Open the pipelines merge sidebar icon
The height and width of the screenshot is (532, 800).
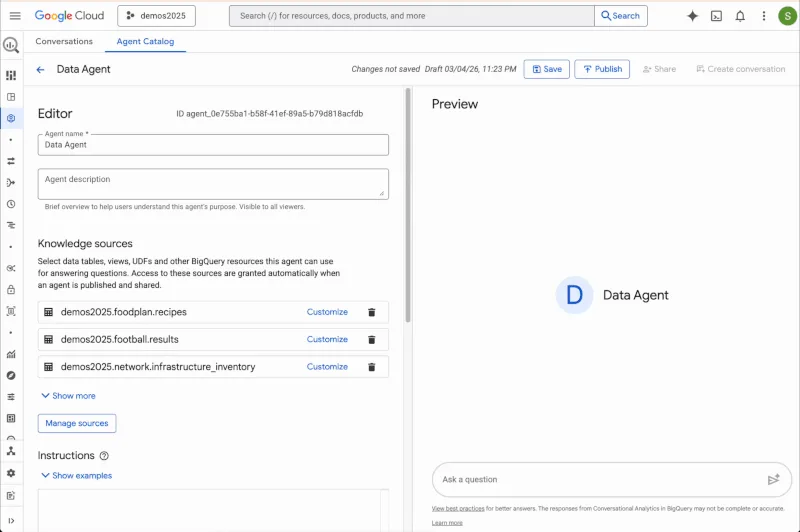point(11,183)
